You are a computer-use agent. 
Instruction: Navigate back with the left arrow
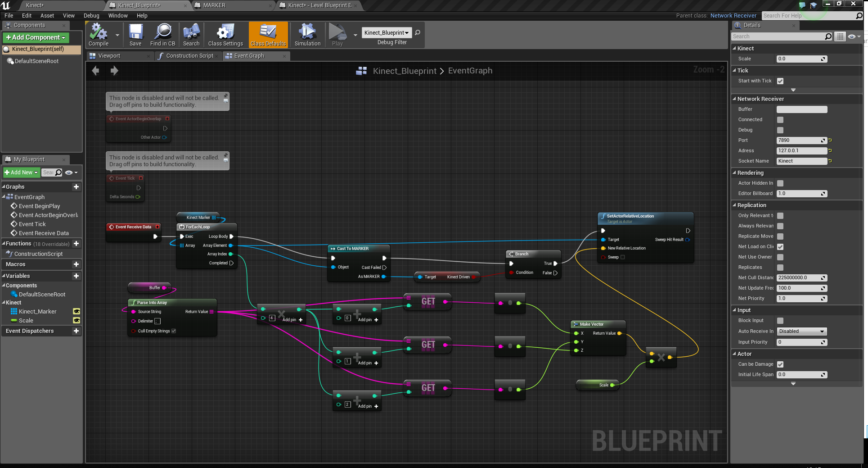[x=95, y=71]
